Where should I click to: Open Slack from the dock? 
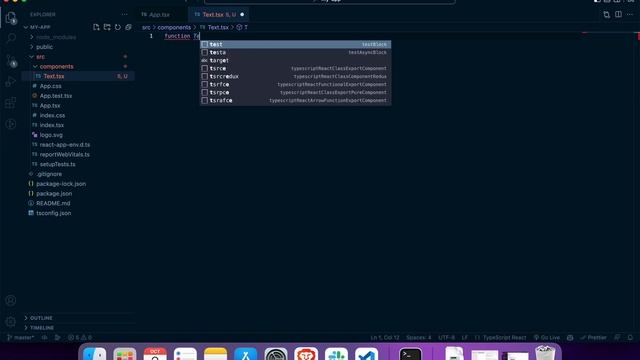click(336, 354)
